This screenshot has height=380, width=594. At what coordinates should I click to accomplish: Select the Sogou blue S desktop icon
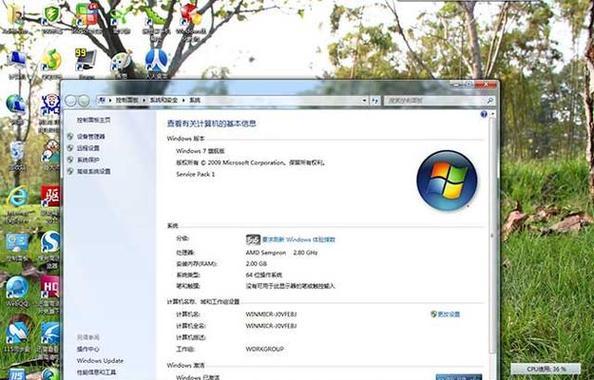tap(50, 242)
